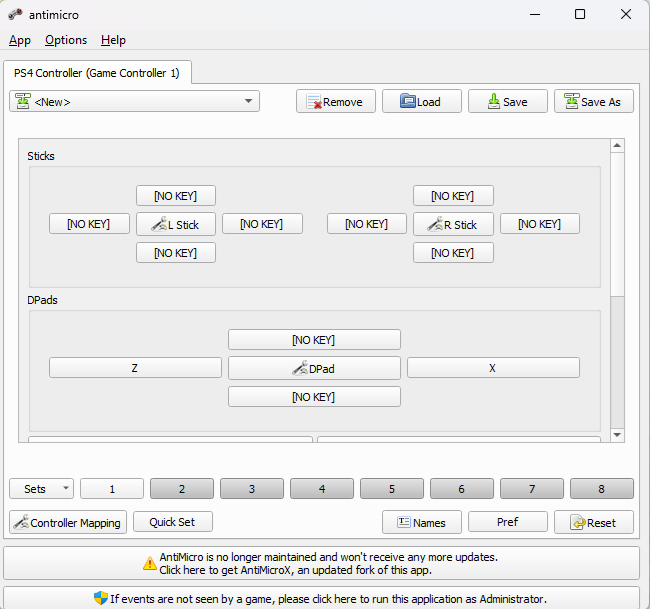Screen dimensions: 650x609
Task: Assign key to L Stick left
Action: point(89,224)
